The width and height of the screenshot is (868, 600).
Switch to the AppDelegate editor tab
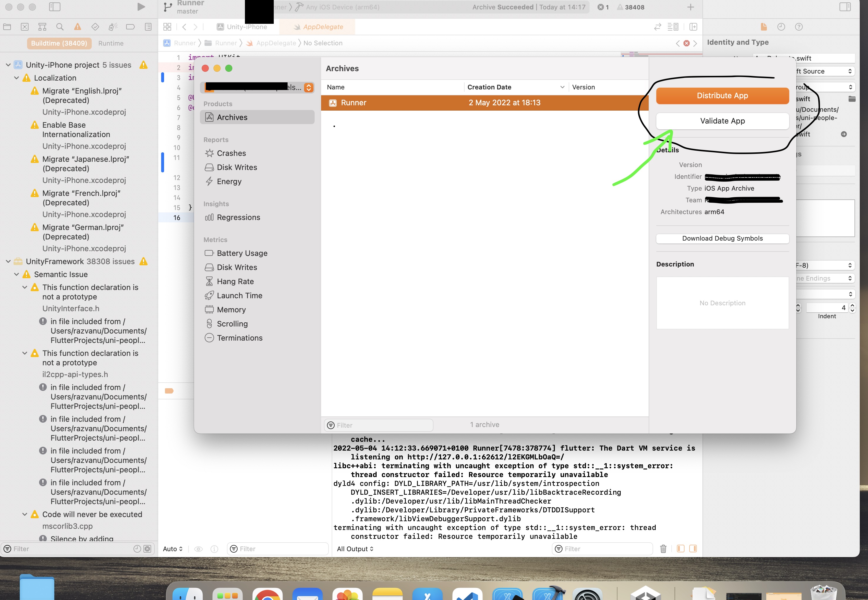318,27
